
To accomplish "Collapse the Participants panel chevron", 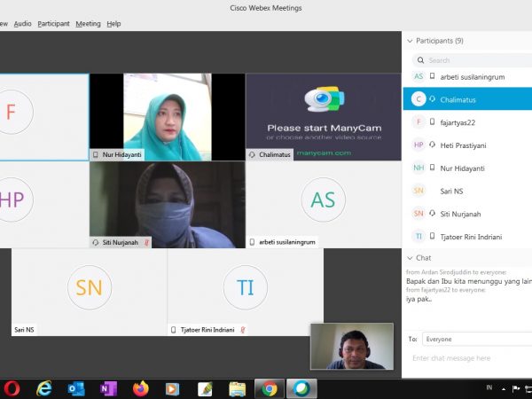I will point(410,41).
